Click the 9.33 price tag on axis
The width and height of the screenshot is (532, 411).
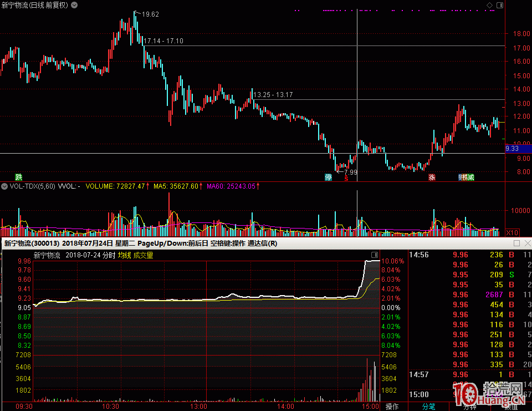(512, 149)
